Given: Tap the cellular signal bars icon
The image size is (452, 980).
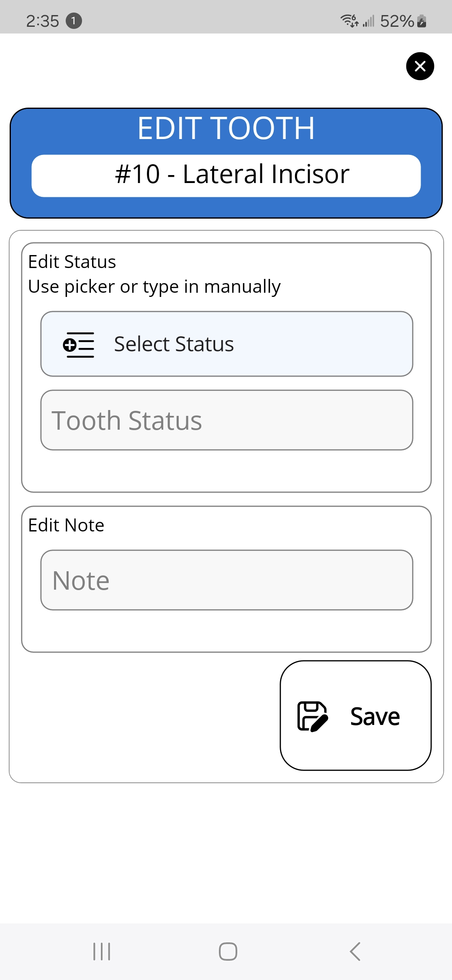Looking at the screenshot, I should pos(368,21).
